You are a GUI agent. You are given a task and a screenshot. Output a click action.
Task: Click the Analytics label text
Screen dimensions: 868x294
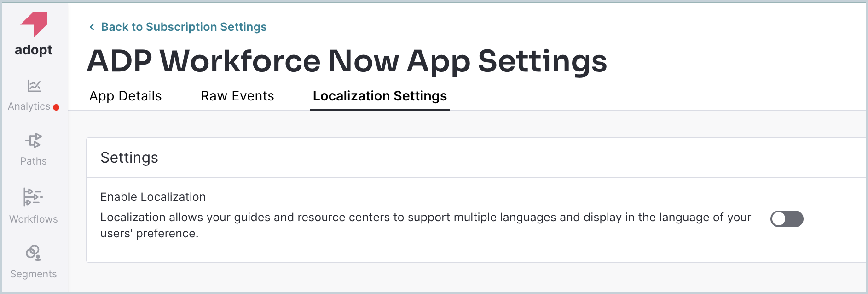(x=30, y=106)
